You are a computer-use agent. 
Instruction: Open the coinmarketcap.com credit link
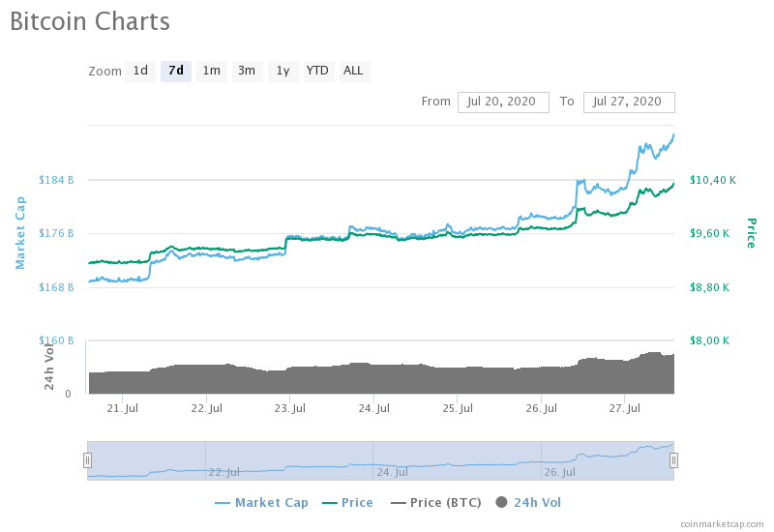[722, 524]
